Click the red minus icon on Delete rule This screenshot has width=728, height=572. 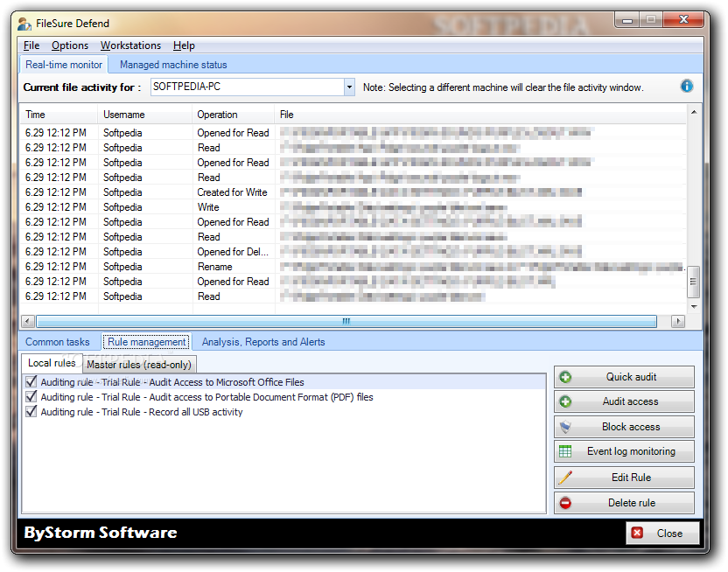pos(565,503)
